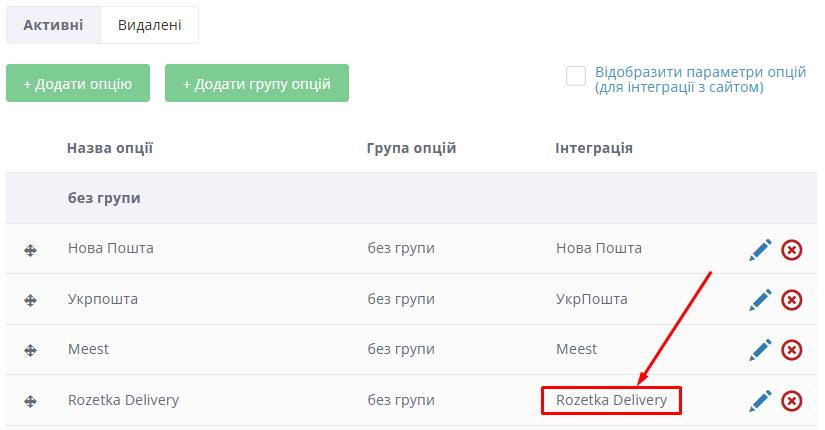
Task: Edit the Rozetka Delivery option
Action: coord(761,400)
